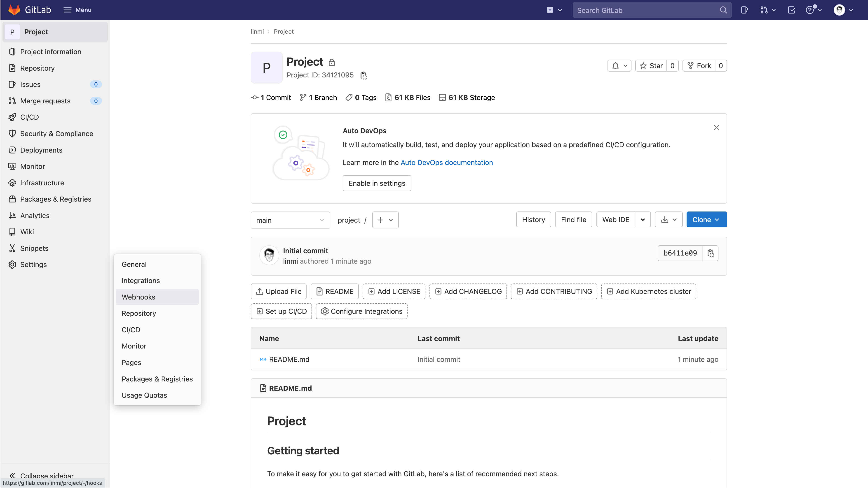Expand the merge requests dropdown in top bar

coord(768,10)
